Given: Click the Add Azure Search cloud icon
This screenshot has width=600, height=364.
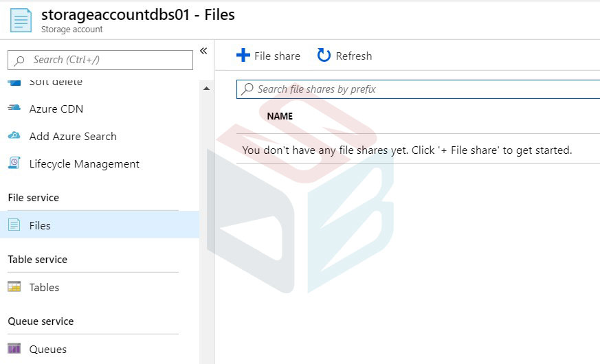Looking at the screenshot, I should [14, 136].
